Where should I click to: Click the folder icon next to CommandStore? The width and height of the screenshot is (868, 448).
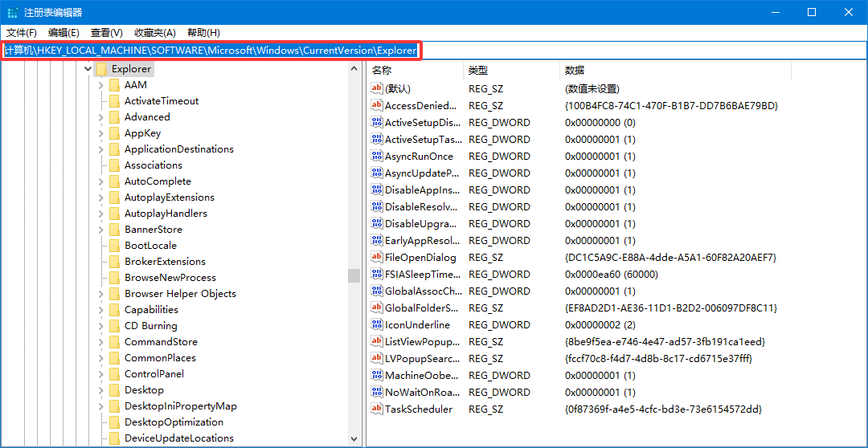tap(114, 342)
